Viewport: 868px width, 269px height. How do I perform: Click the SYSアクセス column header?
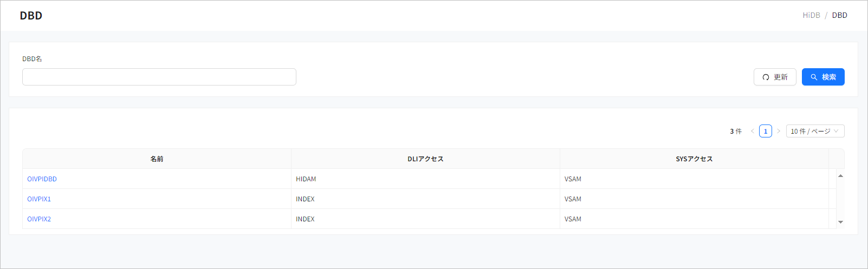coord(694,159)
